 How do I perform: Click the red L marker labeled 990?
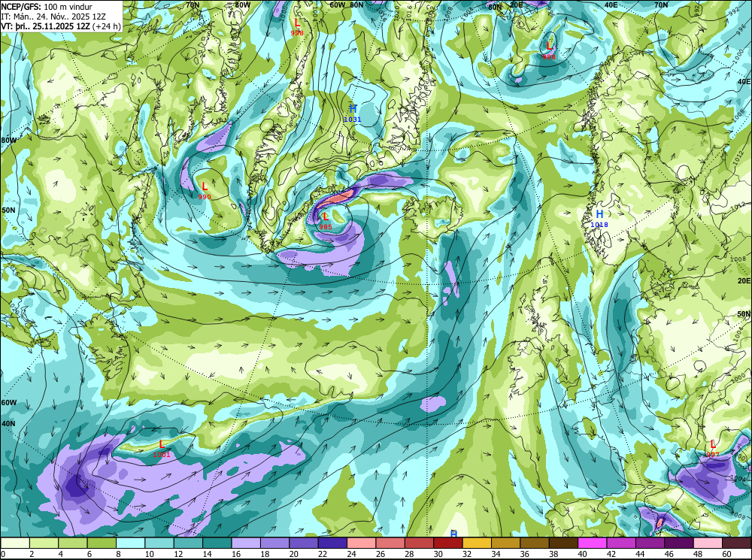205,186
